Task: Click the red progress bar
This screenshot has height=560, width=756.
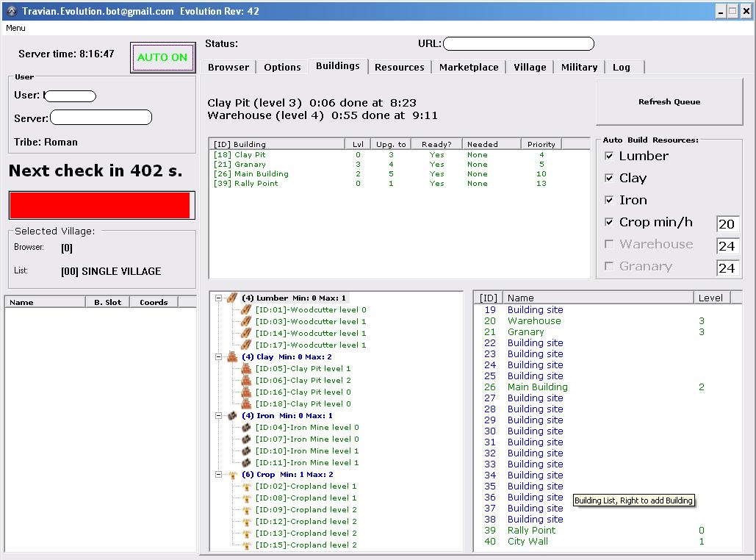Action: click(x=100, y=206)
